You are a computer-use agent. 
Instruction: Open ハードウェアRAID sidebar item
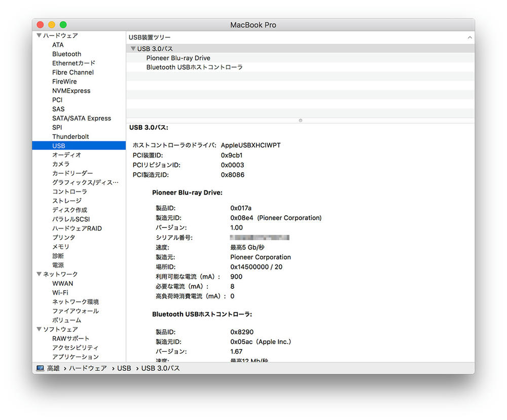(x=77, y=228)
